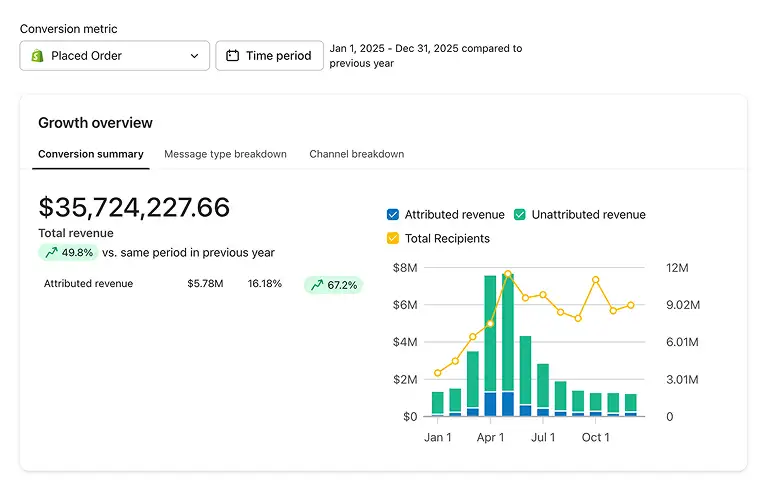The image size is (768, 496).
Task: Open the Placed Order conversion metric dropdown
Action: point(115,56)
